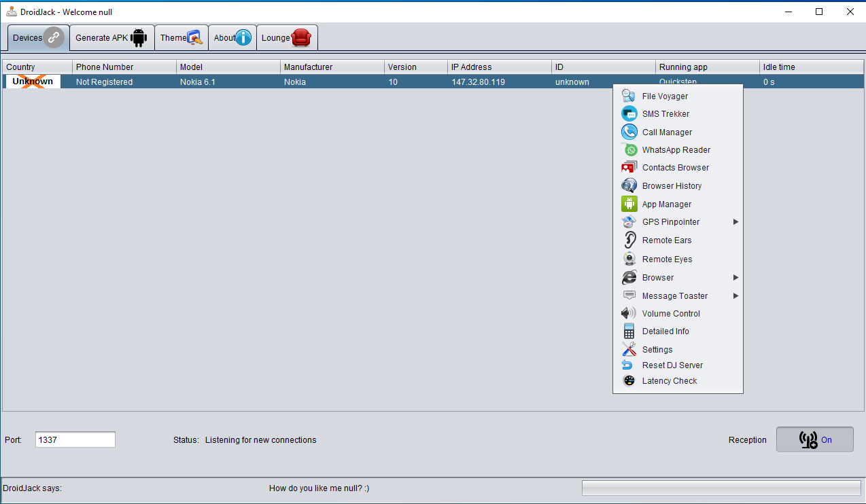Image resolution: width=866 pixels, height=504 pixels.
Task: Click the Latency Check gauge icon
Action: click(629, 381)
